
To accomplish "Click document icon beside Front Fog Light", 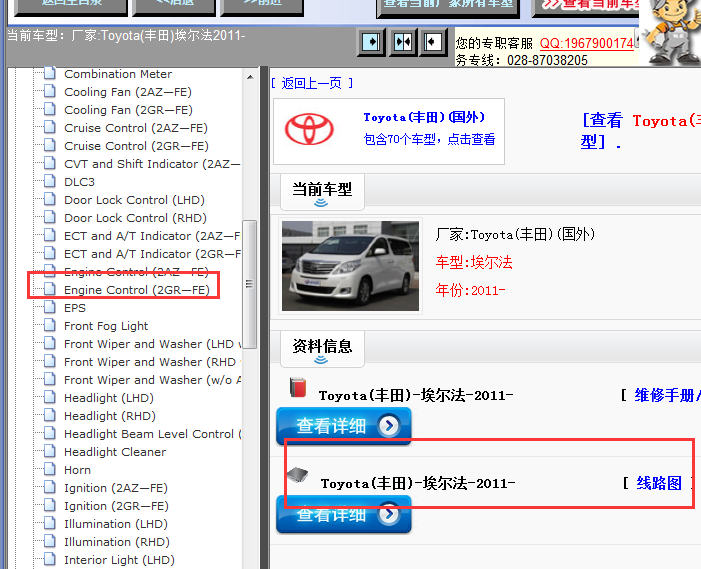I will tap(50, 325).
